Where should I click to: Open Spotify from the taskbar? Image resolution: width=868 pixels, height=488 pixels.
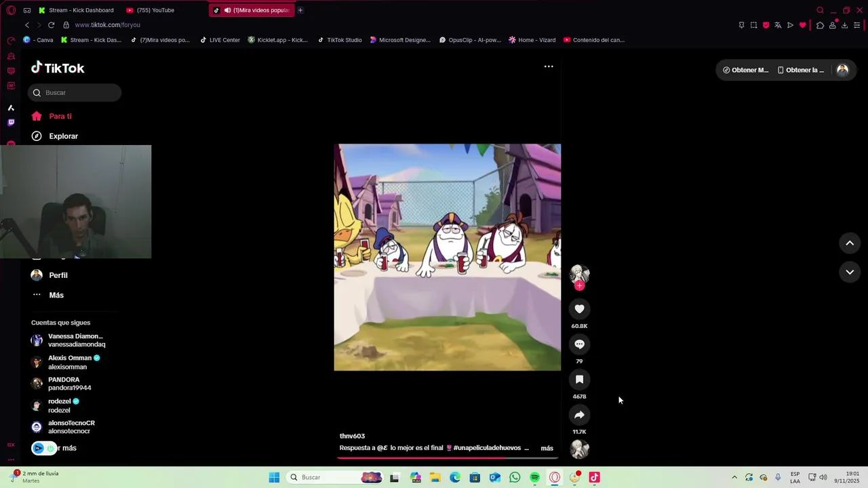pyautogui.click(x=534, y=477)
